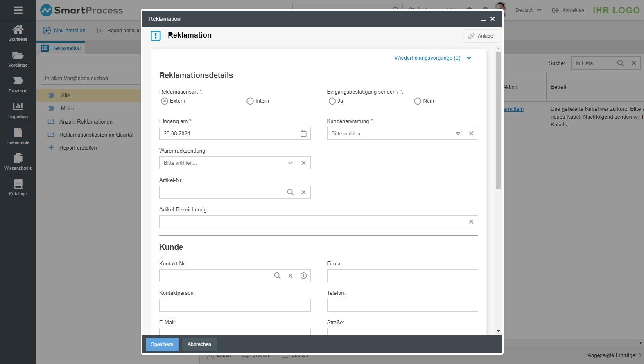644x364 pixels.
Task: Open the Warenrücksendung dropdown
Action: [x=290, y=163]
